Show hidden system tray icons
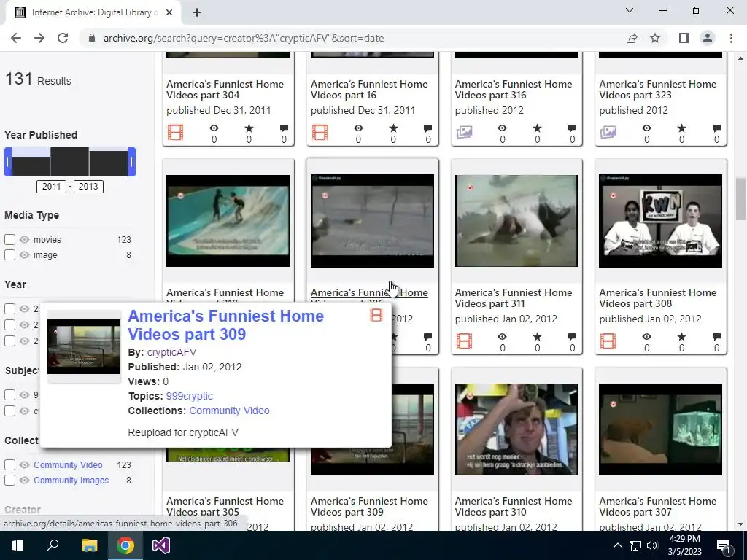The width and height of the screenshot is (747, 560). pos(617,545)
